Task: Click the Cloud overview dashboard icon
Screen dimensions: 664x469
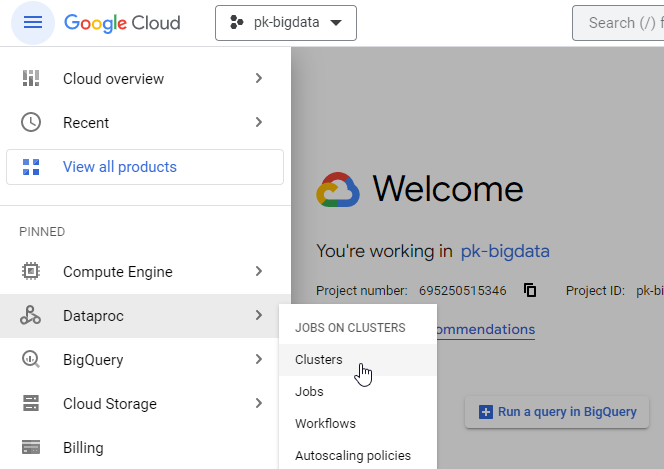Action: (31, 79)
